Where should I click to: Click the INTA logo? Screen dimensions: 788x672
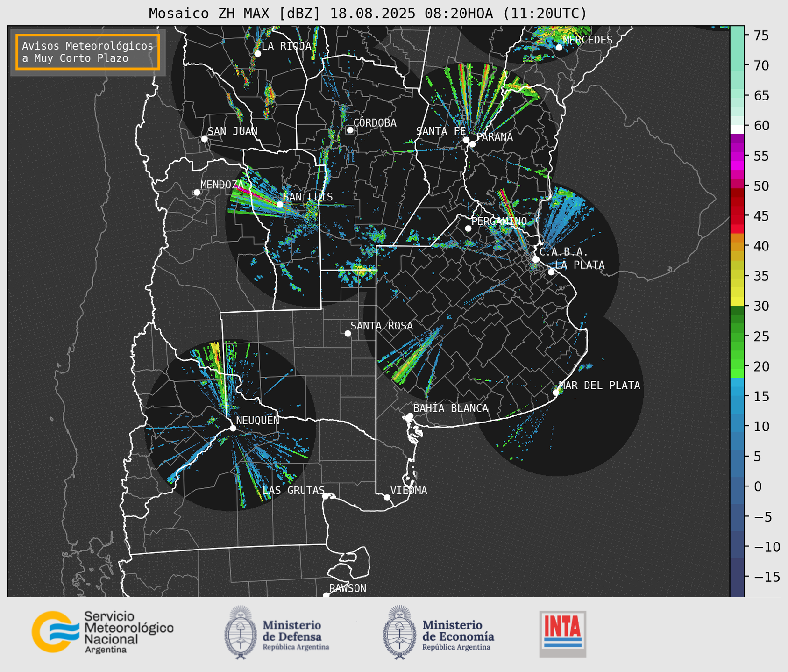point(563,634)
